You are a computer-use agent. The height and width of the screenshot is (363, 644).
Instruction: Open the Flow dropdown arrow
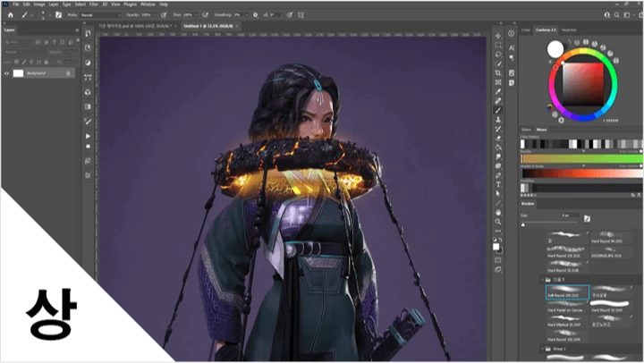tap(196, 15)
